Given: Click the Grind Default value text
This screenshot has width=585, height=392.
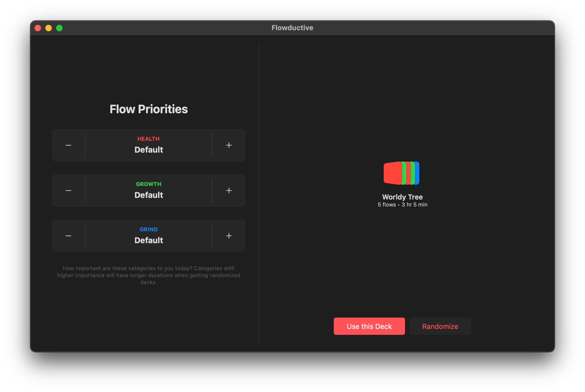Looking at the screenshot, I should [149, 240].
